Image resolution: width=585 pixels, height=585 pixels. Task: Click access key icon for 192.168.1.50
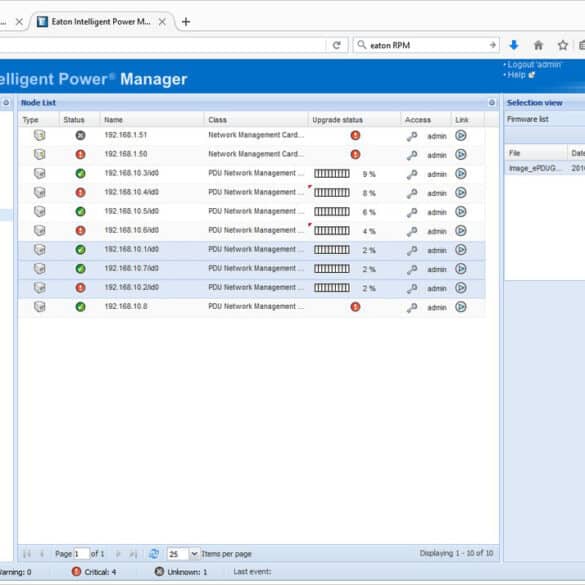pos(412,155)
